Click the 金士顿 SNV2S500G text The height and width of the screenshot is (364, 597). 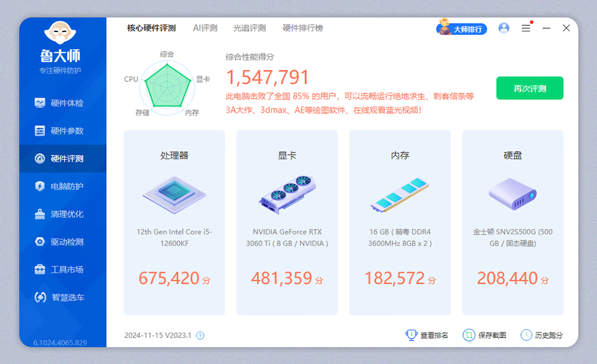pos(513,237)
